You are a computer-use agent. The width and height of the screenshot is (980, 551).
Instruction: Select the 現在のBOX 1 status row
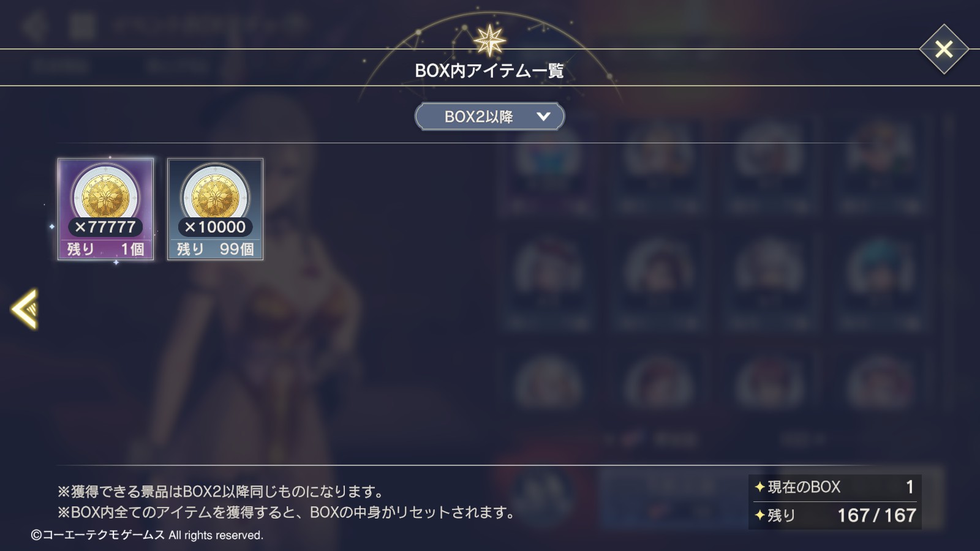(835, 487)
